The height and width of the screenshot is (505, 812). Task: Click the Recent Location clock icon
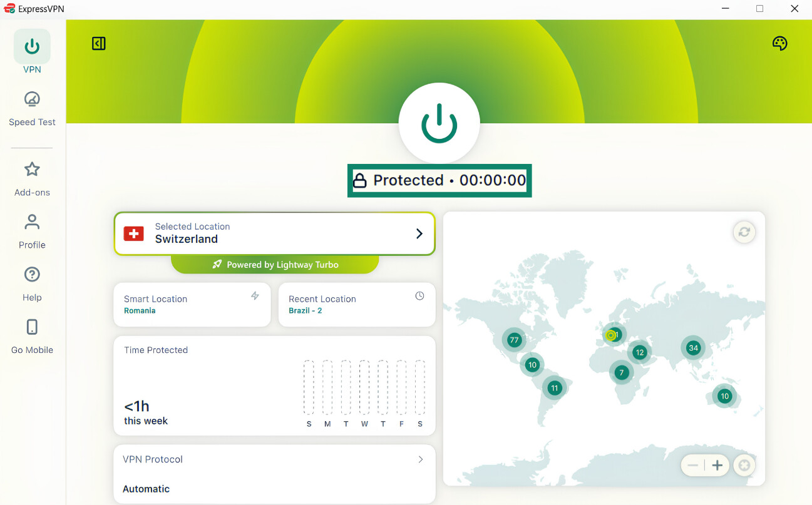pyautogui.click(x=419, y=296)
